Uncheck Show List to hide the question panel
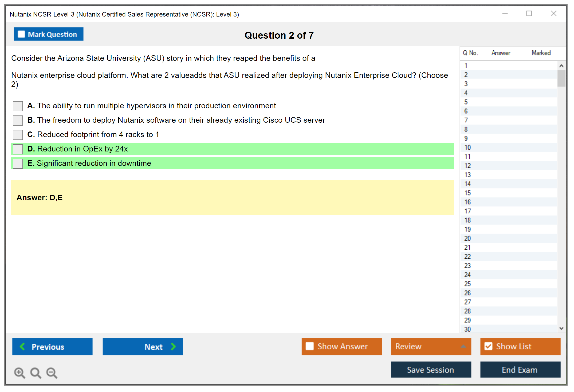This screenshot has height=392, width=574. pyautogui.click(x=488, y=346)
